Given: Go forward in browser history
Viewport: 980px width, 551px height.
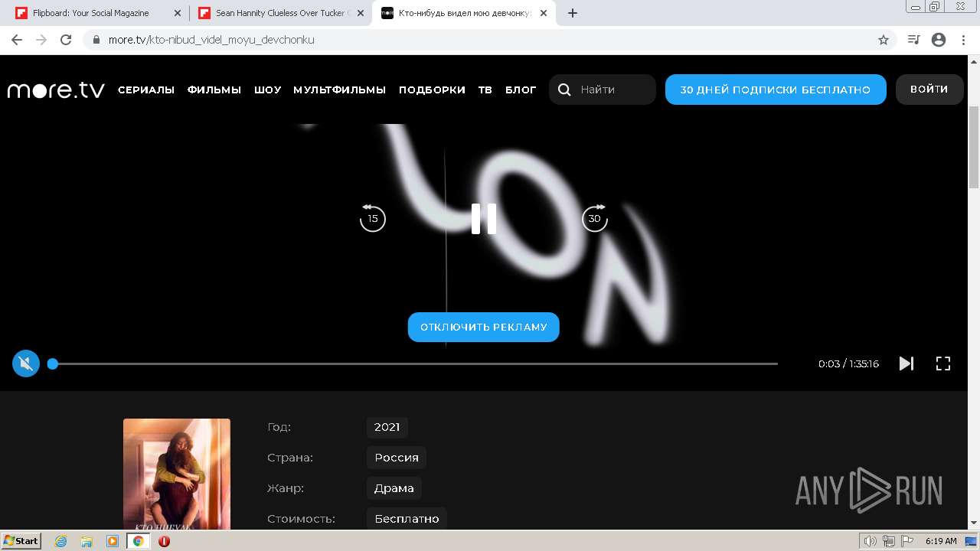Looking at the screenshot, I should tap(41, 40).
